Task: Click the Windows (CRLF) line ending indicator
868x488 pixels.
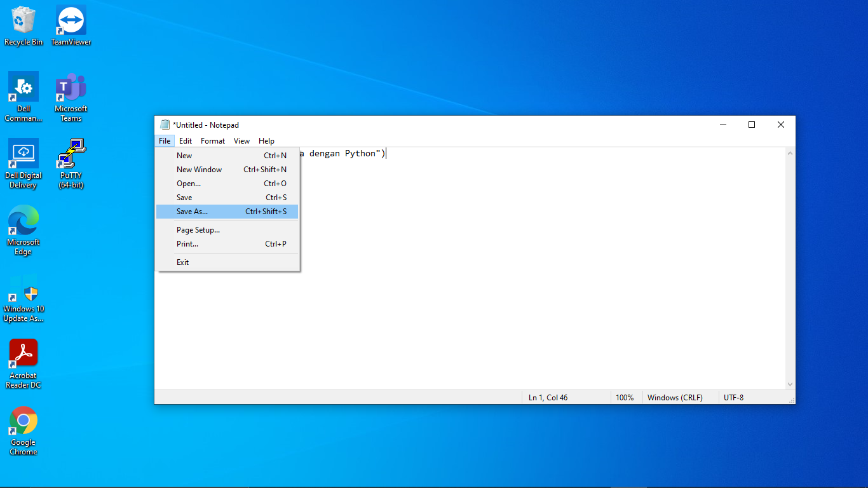Action: [x=675, y=397]
